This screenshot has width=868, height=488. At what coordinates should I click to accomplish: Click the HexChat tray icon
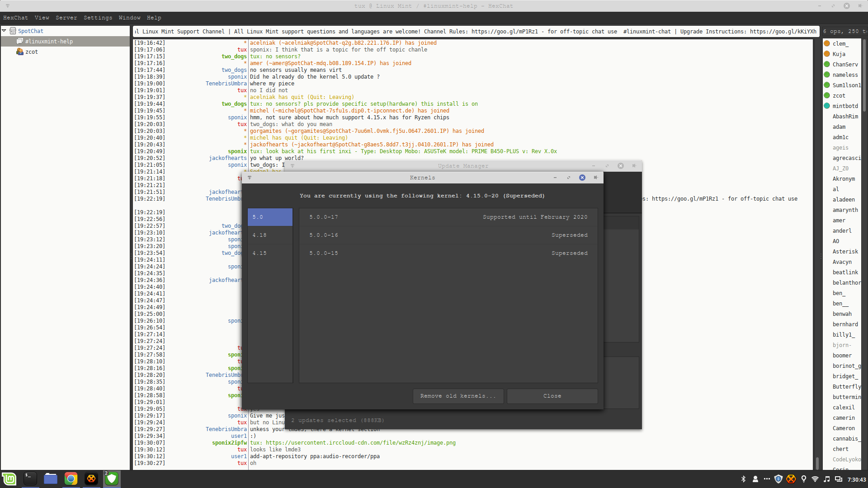click(791, 479)
